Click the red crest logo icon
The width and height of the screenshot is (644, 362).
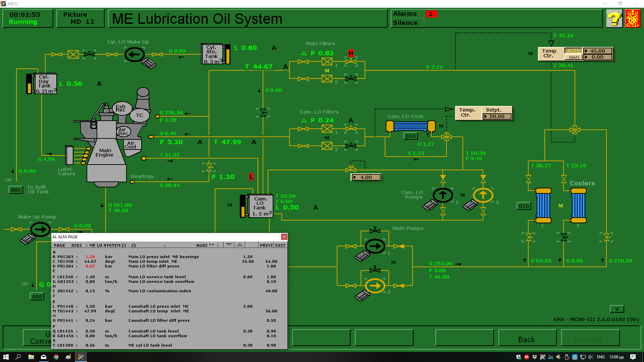tap(633, 19)
